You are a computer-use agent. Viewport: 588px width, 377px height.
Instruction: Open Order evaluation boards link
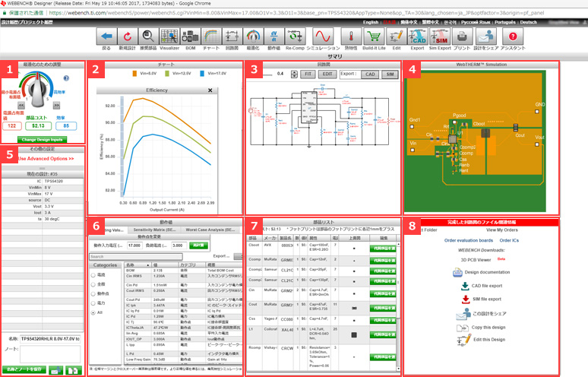(469, 240)
